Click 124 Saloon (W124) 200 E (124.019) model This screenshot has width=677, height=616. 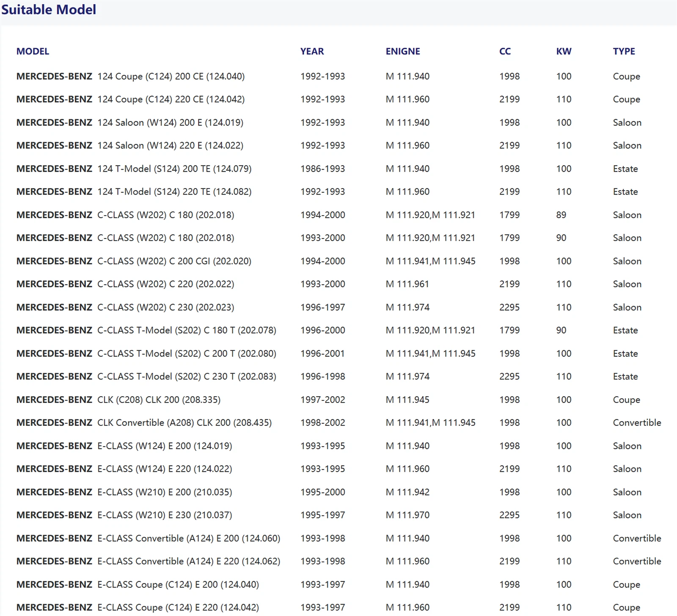[171, 123]
